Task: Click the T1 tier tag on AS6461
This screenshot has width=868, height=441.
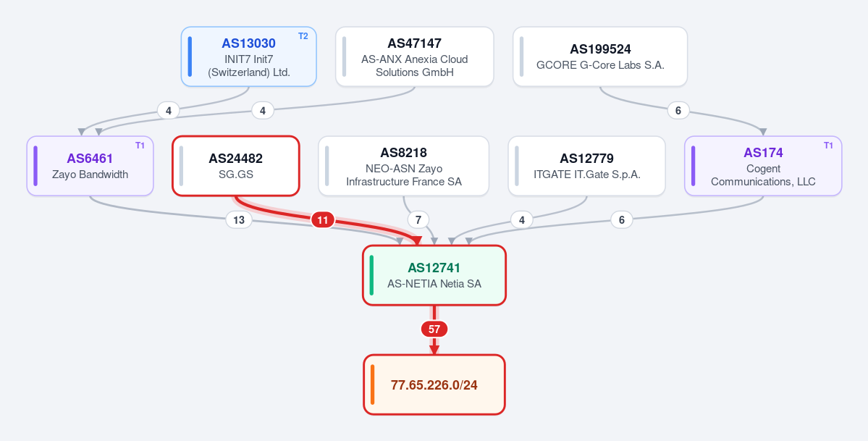Action: [140, 145]
